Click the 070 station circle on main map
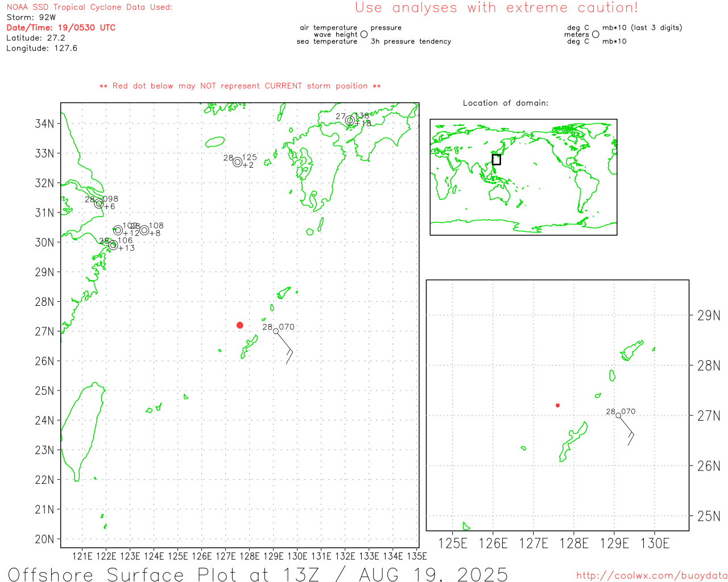728x582 pixels. point(276,331)
